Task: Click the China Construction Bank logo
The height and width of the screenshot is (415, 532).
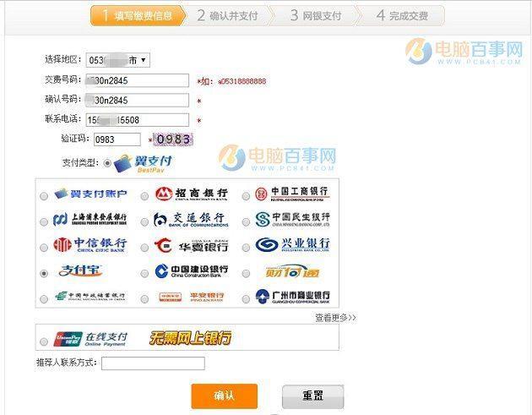Action: point(191,272)
